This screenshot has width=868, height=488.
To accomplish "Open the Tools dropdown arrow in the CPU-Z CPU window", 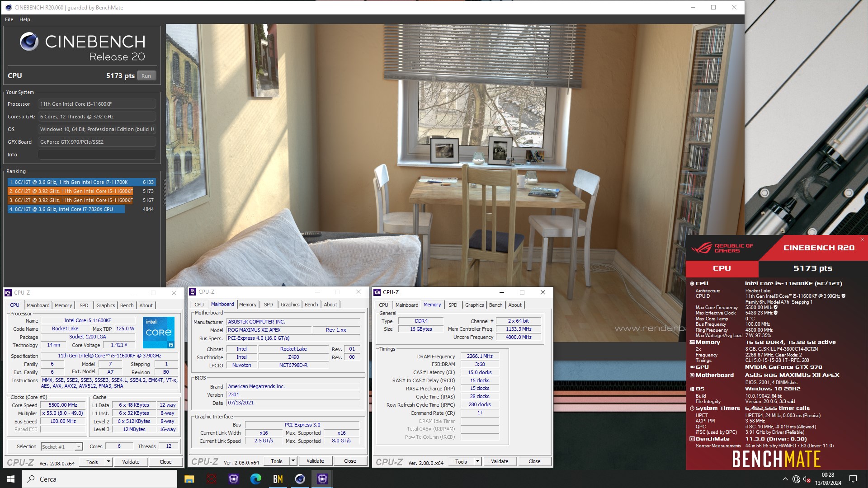I will (108, 462).
